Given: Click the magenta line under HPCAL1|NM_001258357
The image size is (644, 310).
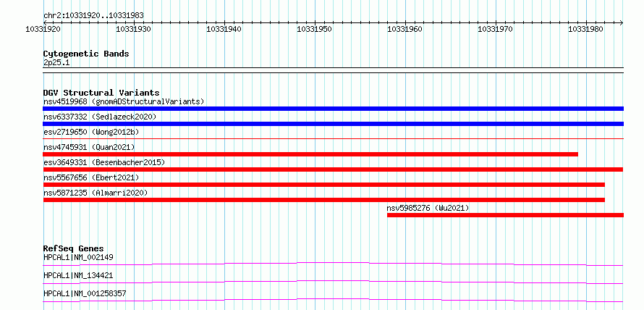Looking at the screenshot, I should click(333, 300).
